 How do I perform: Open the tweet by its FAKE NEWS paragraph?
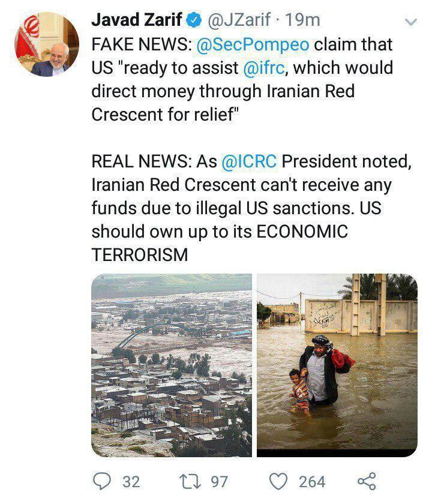(240, 80)
